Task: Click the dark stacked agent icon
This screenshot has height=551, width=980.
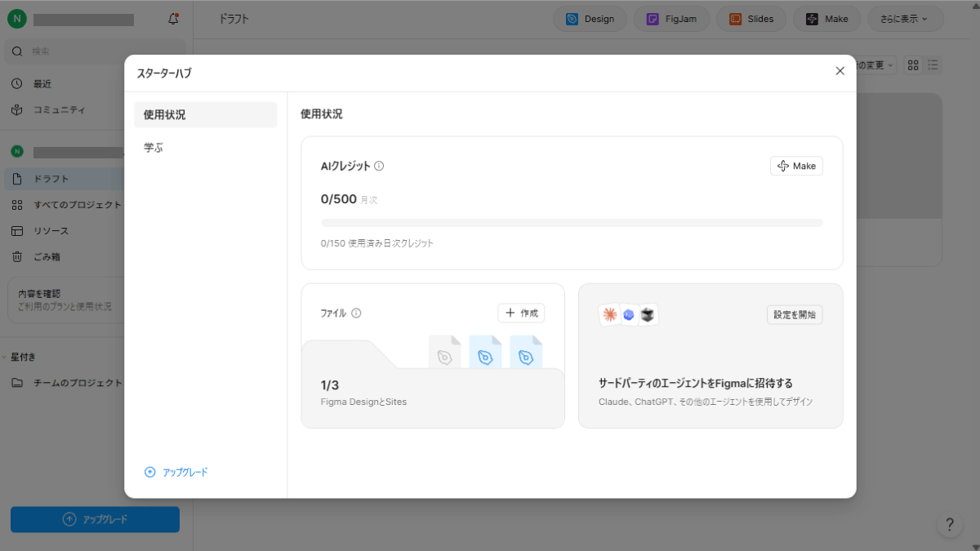Action: coord(648,314)
